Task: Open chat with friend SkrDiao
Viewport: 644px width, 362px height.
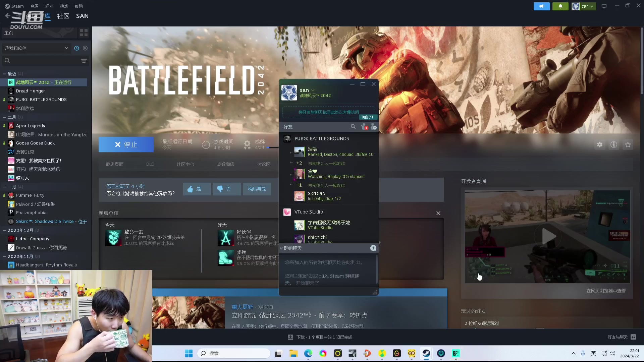Action: [x=329, y=196]
